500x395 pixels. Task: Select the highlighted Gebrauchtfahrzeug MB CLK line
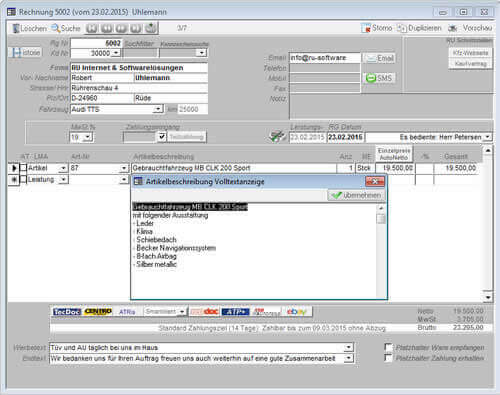tap(190, 207)
